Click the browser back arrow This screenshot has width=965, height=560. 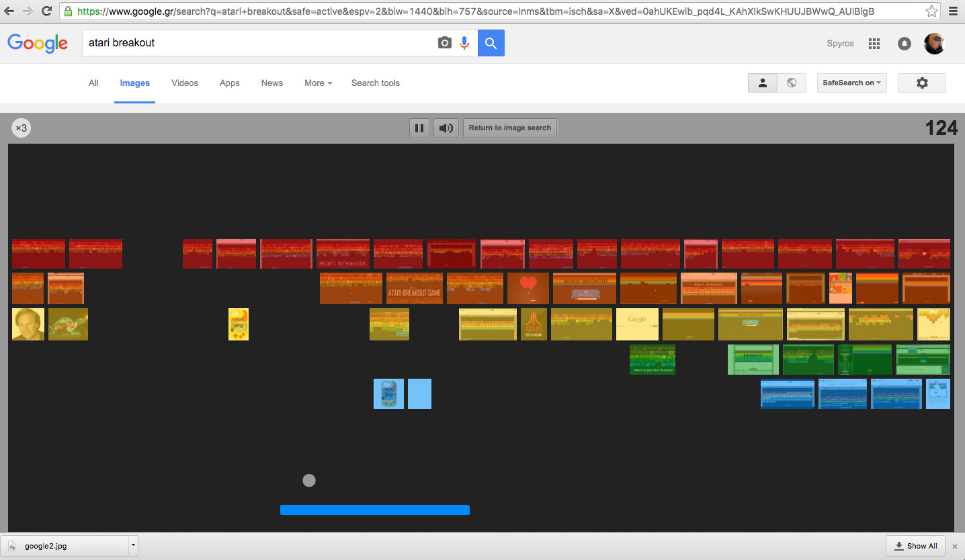tap(9, 11)
